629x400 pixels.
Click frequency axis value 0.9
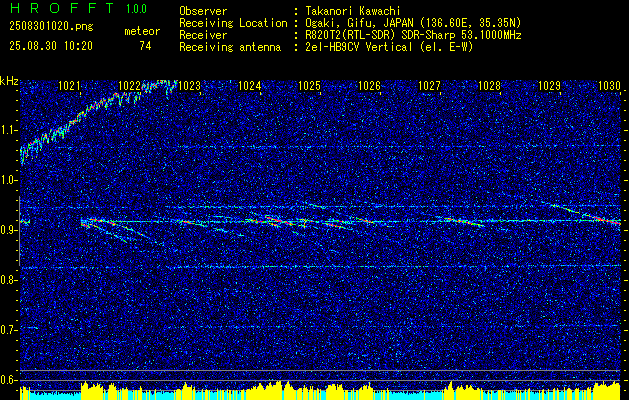pyautogui.click(x=9, y=230)
